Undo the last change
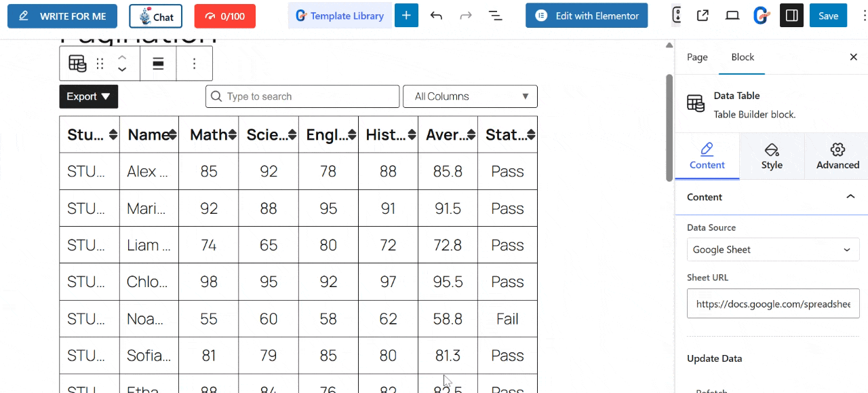Screen dimensions: 868x393 pyautogui.click(x=436, y=15)
